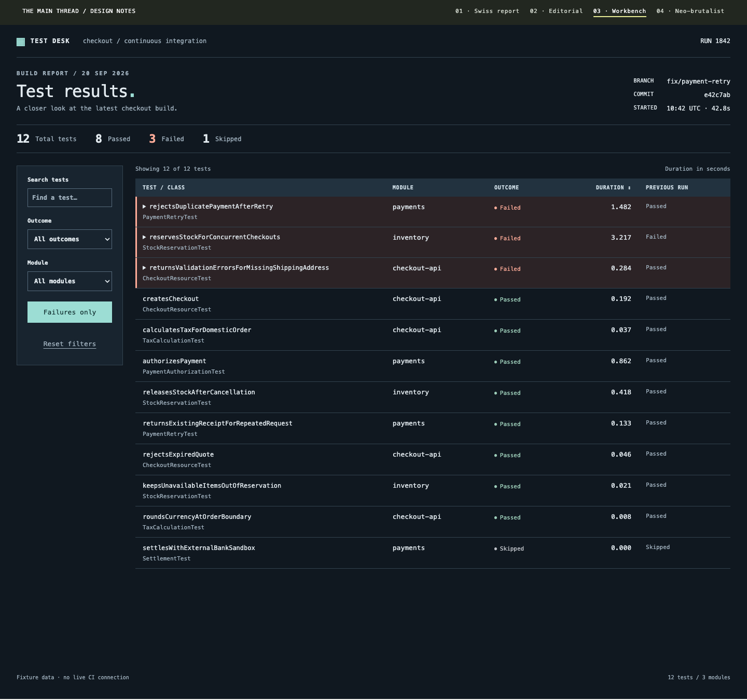
Task: Click the Test Desk grid logo icon
Action: pyautogui.click(x=21, y=42)
